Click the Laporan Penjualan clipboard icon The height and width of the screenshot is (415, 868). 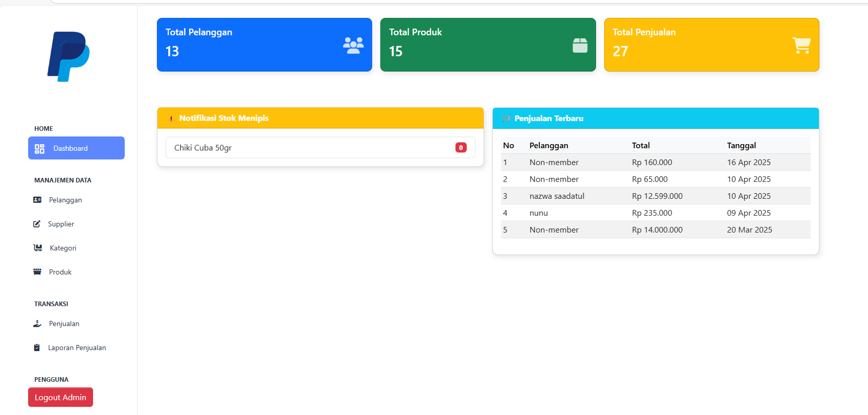(37, 348)
